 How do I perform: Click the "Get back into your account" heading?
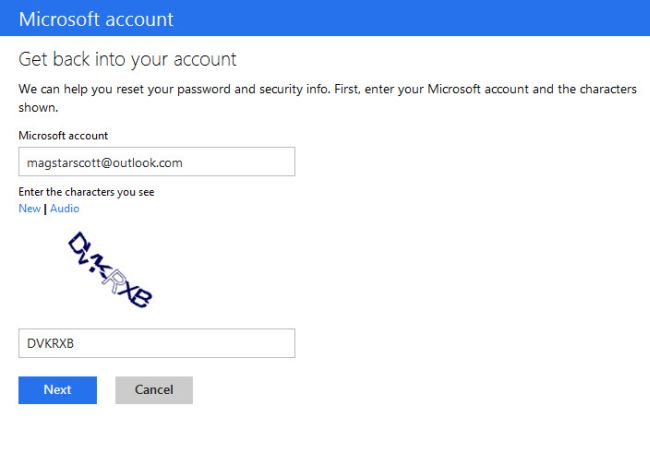point(127,59)
